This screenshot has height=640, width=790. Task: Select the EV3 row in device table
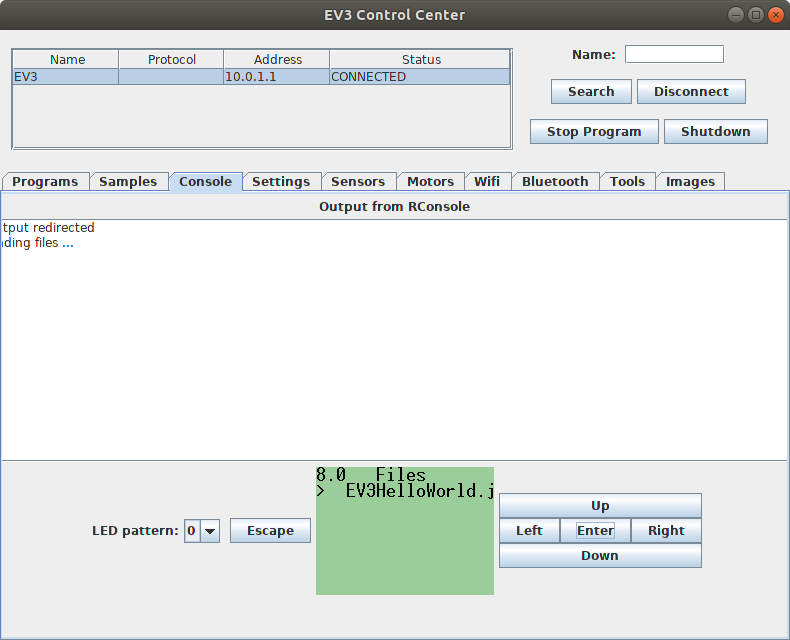pyautogui.click(x=260, y=77)
